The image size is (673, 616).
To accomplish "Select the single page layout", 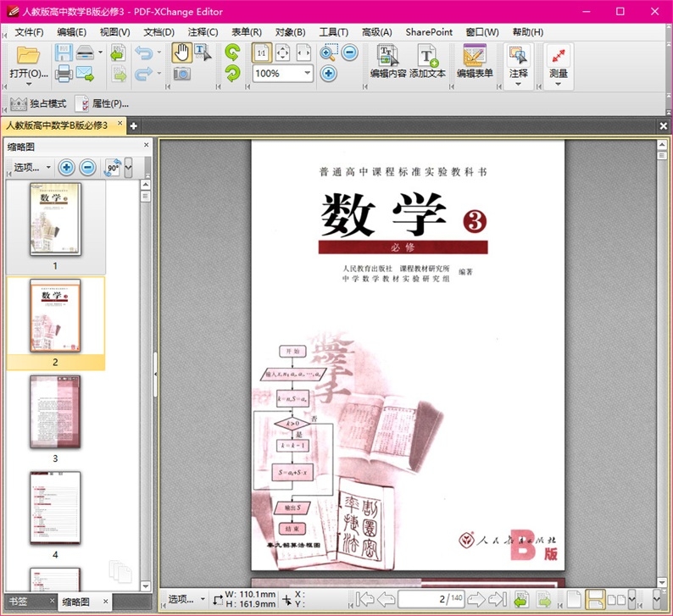I will tap(574, 599).
